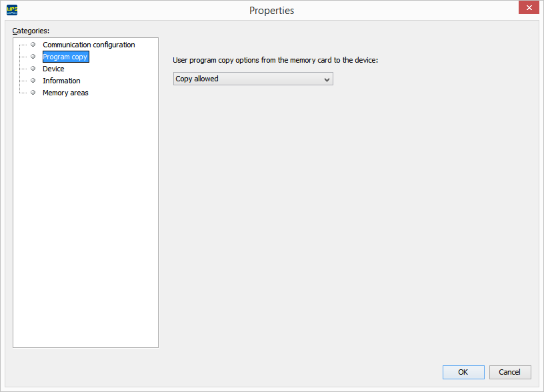Click inside the Categories tree pane
This screenshot has width=544, height=392.
(85, 213)
